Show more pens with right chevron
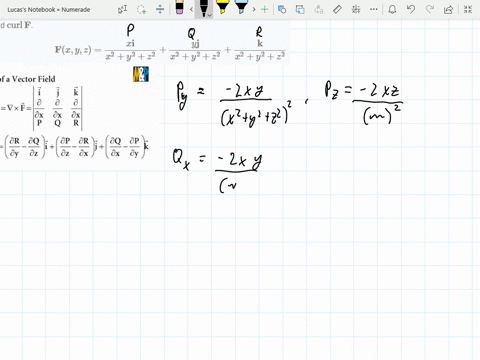 tap(254, 9)
